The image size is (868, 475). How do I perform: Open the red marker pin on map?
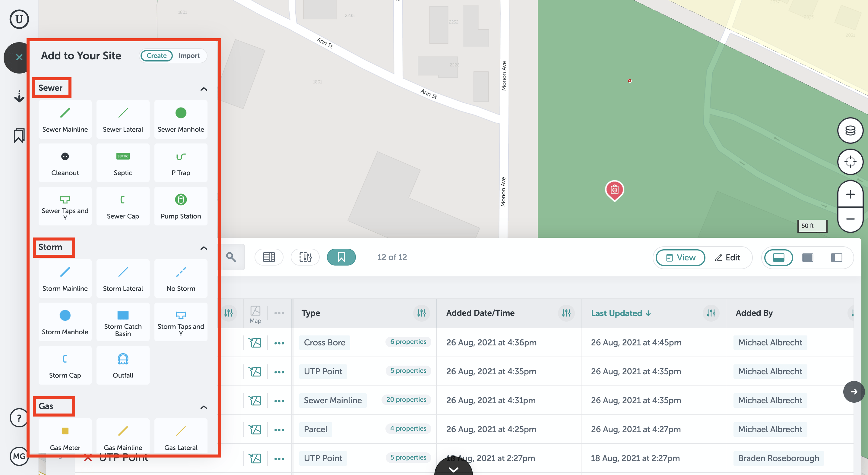pyautogui.click(x=614, y=190)
